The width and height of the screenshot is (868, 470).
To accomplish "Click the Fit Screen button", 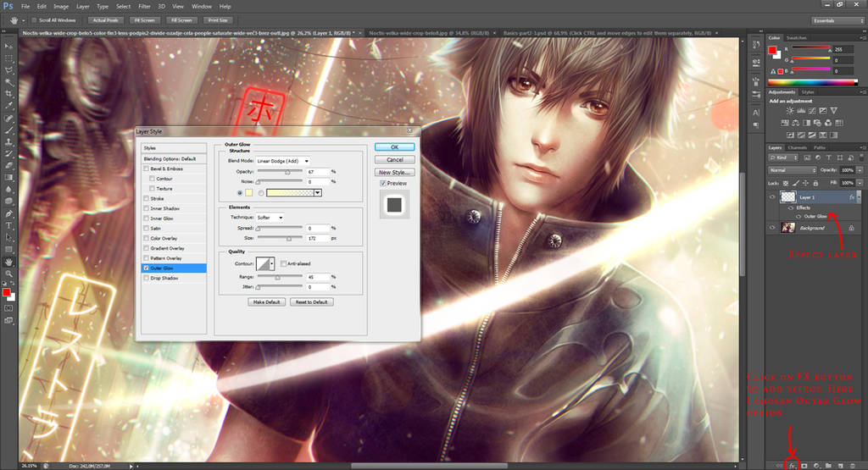I will [144, 20].
